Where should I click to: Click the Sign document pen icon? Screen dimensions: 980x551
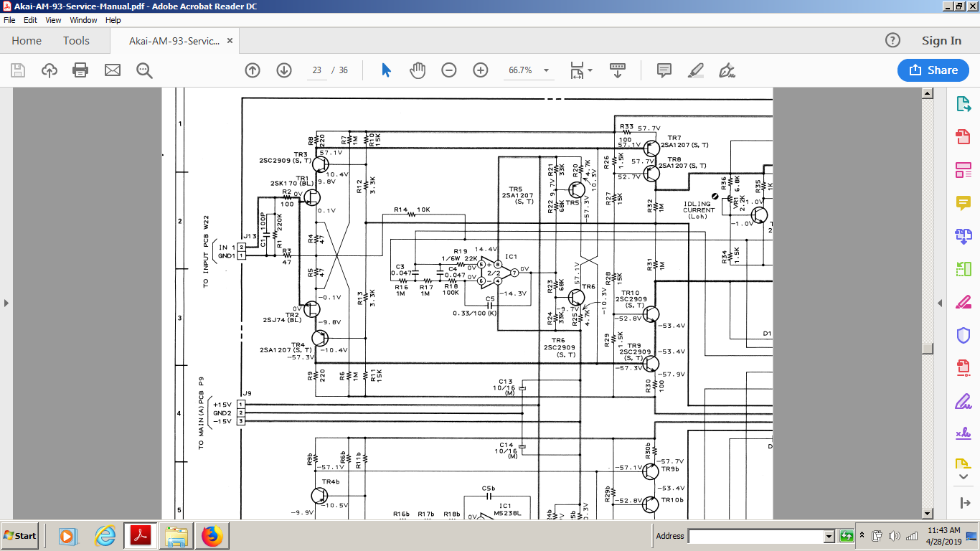(x=727, y=70)
